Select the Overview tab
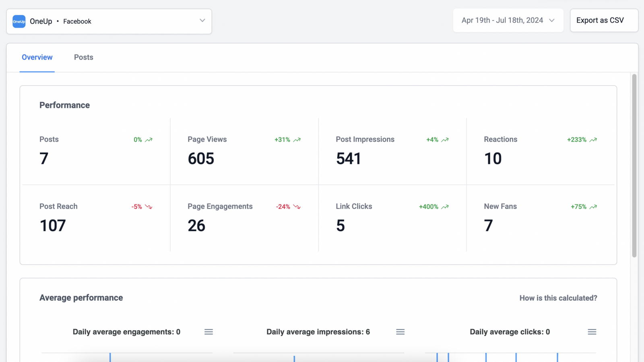 coord(37,57)
